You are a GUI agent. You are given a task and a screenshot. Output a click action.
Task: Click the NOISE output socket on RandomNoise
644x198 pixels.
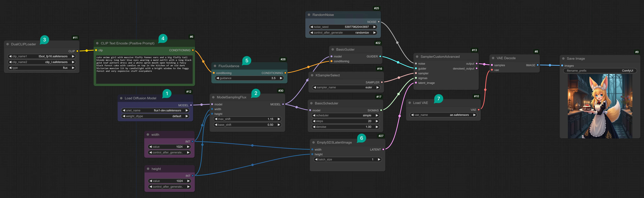click(378, 22)
